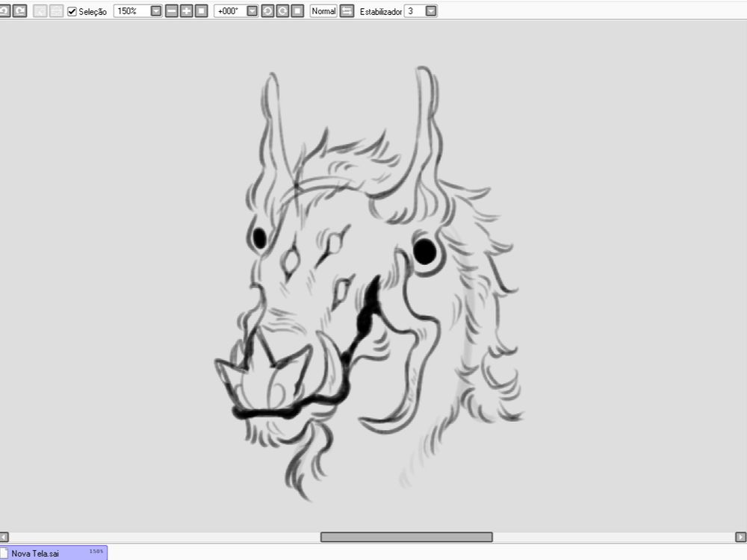
Task: Click the scroll left arrow
Action: click(x=4, y=537)
